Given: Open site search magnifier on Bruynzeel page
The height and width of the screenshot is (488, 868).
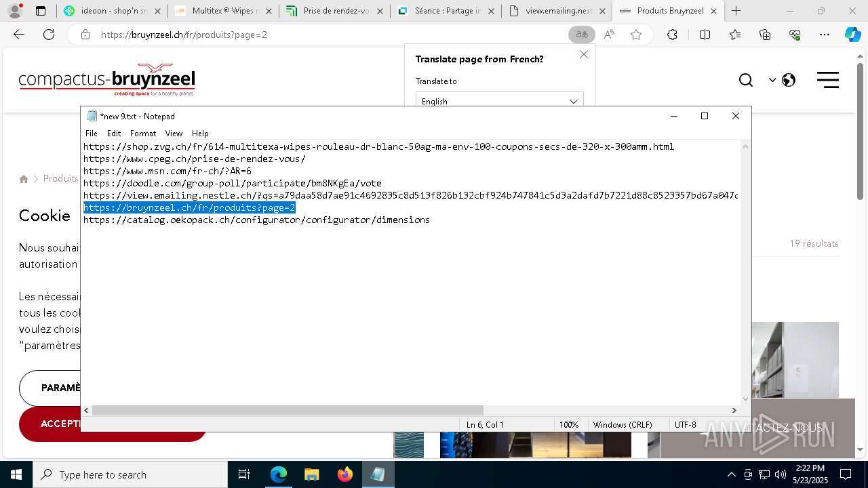Looking at the screenshot, I should (x=746, y=80).
